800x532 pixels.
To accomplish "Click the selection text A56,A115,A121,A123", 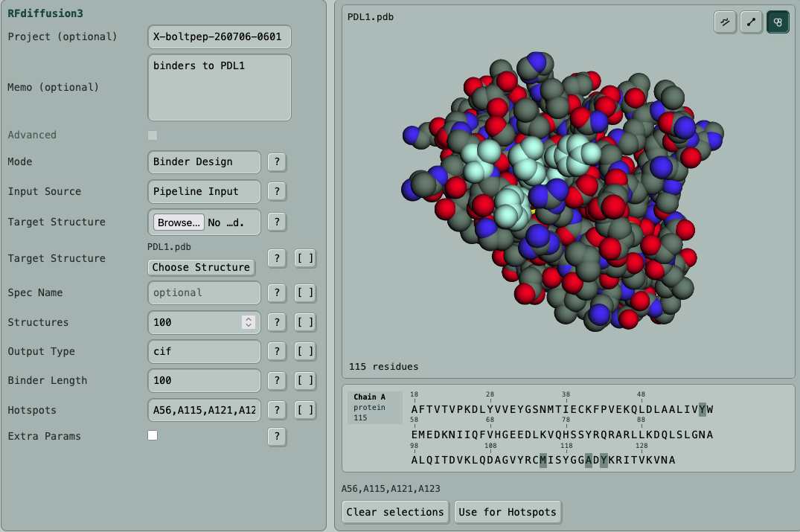I will click(x=391, y=489).
